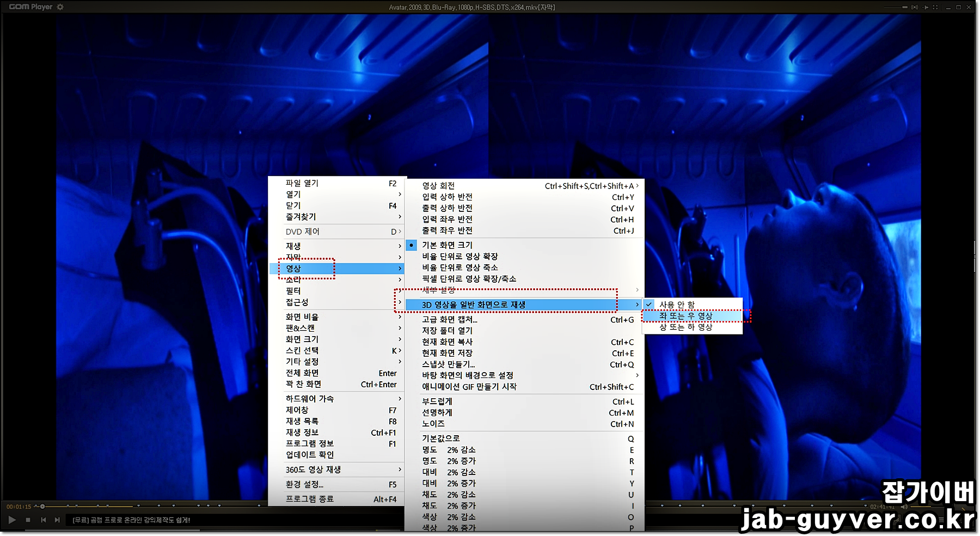
Task: Select '사용 안 함' checked option
Action: pos(693,304)
